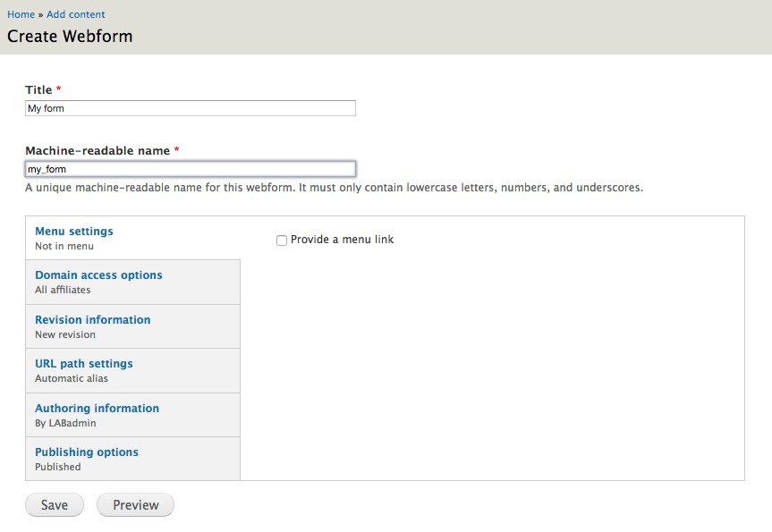Viewport: 772px width, 532px height.
Task: Select the Menu settings vertical tab
Action: pyautogui.click(x=73, y=231)
